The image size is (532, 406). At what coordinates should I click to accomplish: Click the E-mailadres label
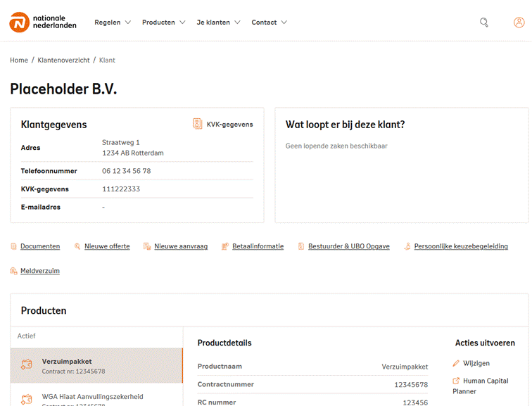click(41, 207)
